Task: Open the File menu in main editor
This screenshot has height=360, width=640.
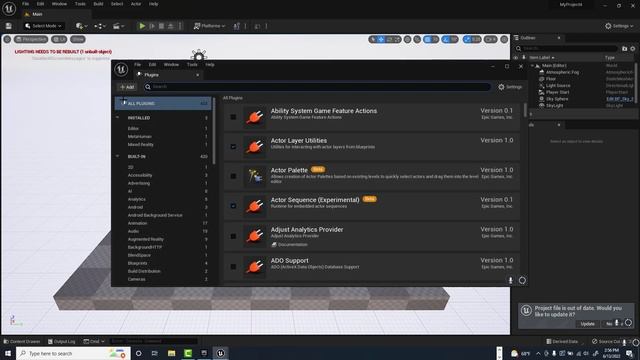Action: tap(25, 4)
